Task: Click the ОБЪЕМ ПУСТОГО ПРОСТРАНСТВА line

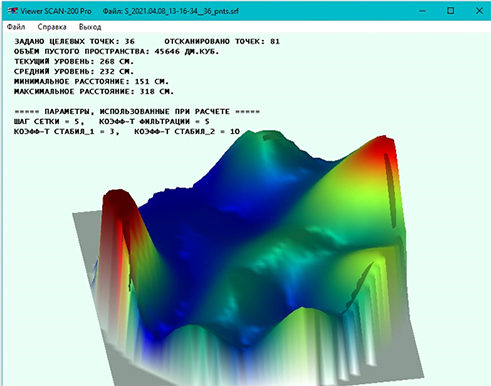Action: (116, 51)
